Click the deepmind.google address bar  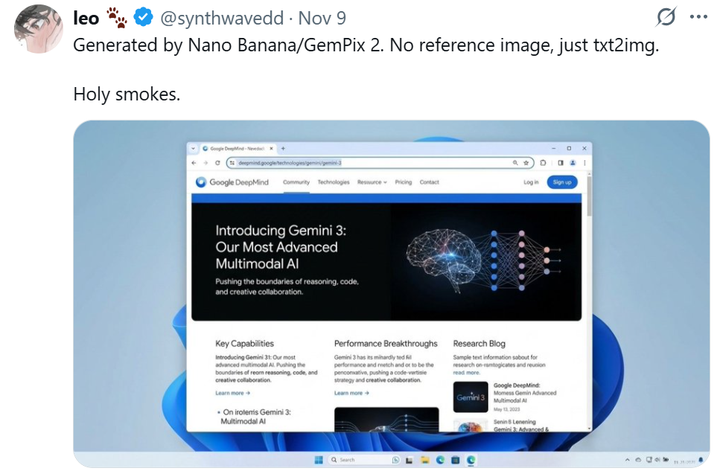pyautogui.click(x=380, y=163)
